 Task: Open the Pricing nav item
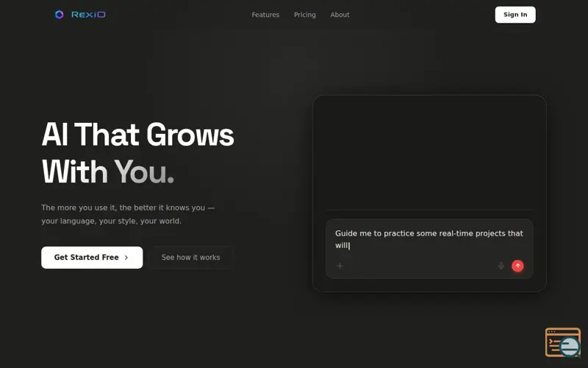tap(305, 15)
